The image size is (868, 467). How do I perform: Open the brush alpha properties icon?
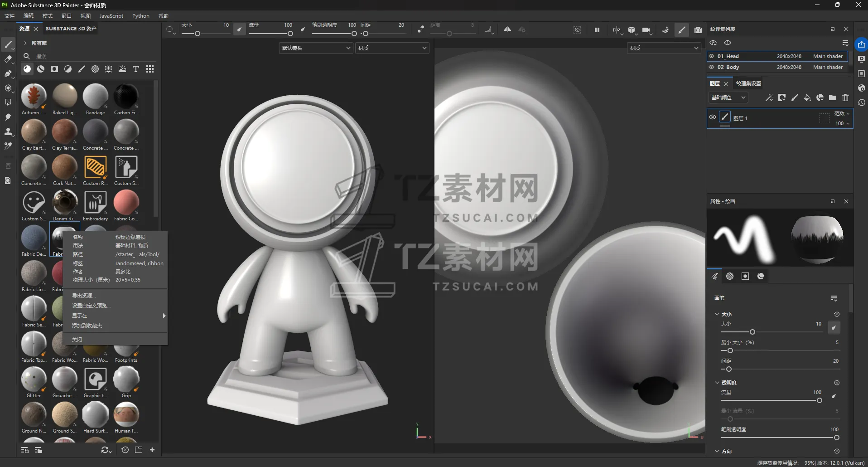coord(730,276)
